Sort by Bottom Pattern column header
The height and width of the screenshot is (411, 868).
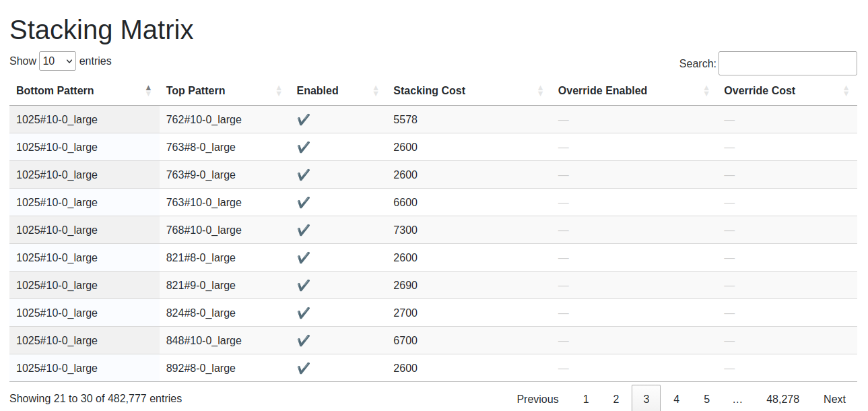point(84,90)
